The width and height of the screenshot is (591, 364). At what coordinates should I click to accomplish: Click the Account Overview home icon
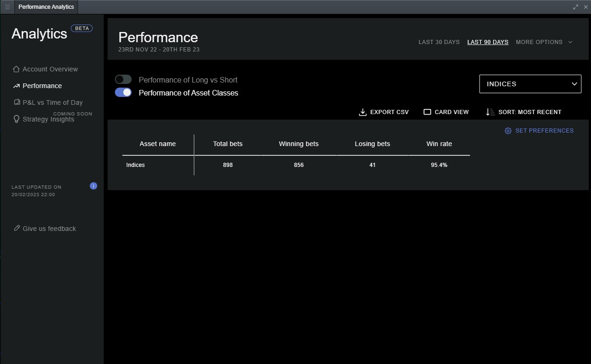click(x=17, y=69)
